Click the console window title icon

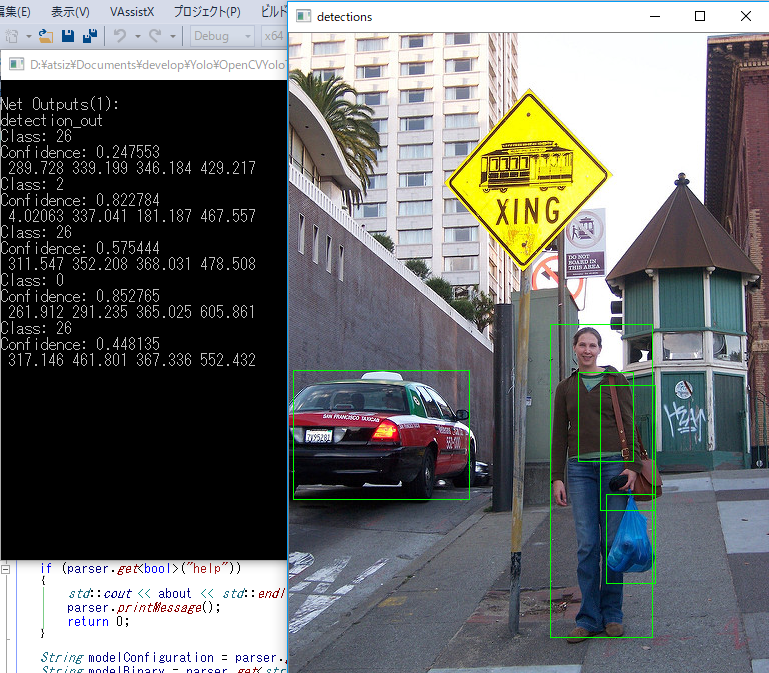tap(17, 64)
